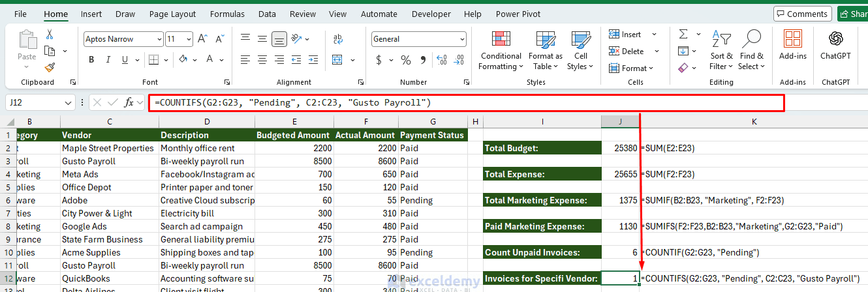Select column K header
Image resolution: width=868 pixels, height=292 pixels.
click(754, 122)
